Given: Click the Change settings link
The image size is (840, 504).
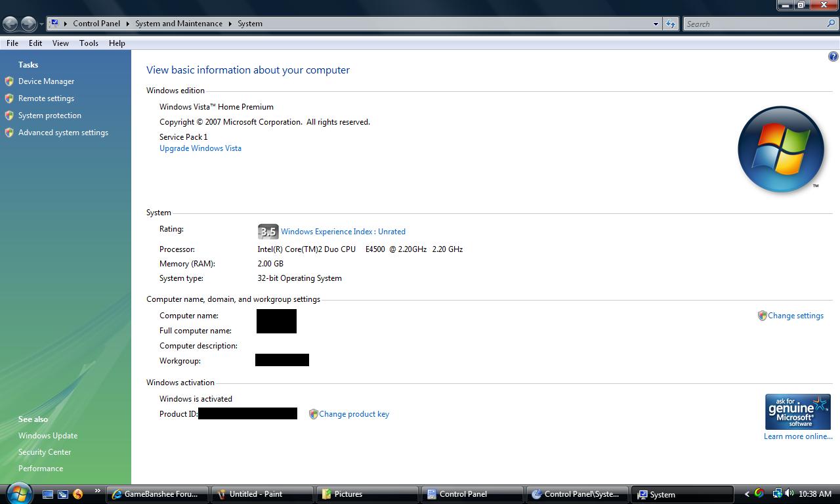Looking at the screenshot, I should pyautogui.click(x=795, y=316).
